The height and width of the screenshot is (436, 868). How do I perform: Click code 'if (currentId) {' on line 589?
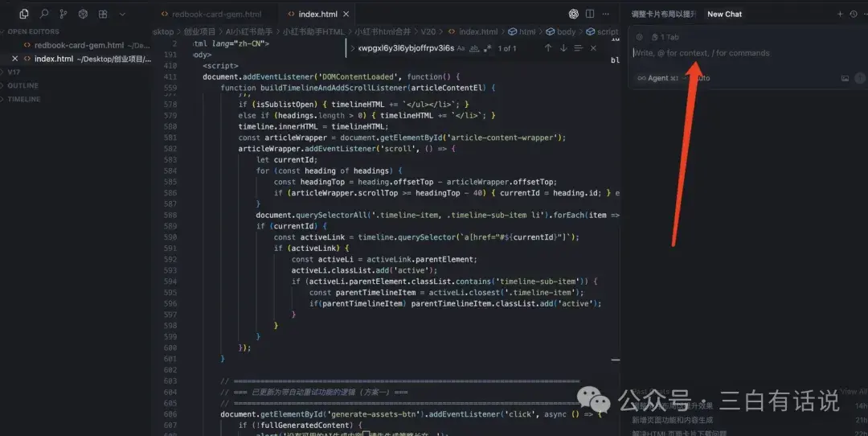pos(291,227)
